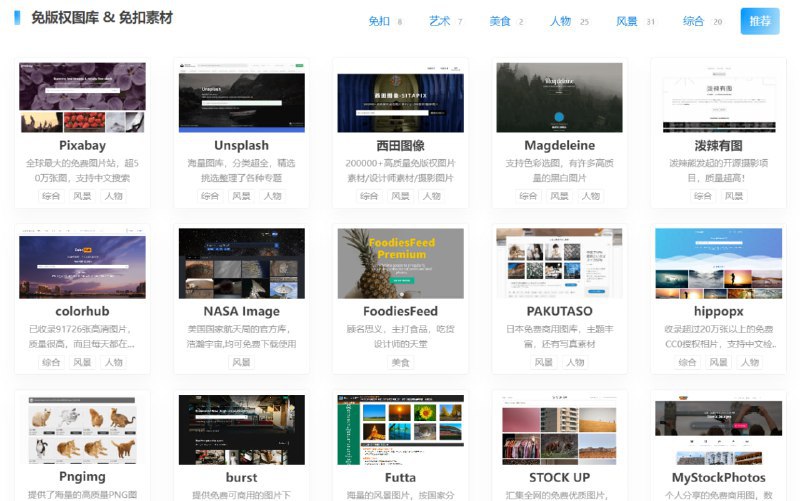Click the 推荐 button
The height and width of the screenshot is (501, 800).
point(760,21)
